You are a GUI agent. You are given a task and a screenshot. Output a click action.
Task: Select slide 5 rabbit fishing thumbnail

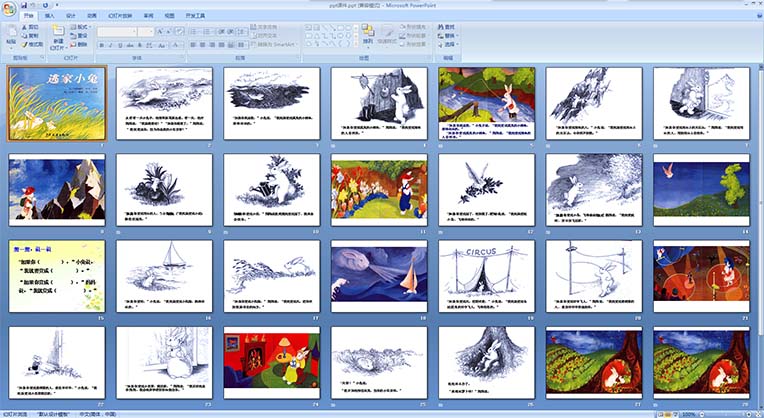click(x=486, y=103)
